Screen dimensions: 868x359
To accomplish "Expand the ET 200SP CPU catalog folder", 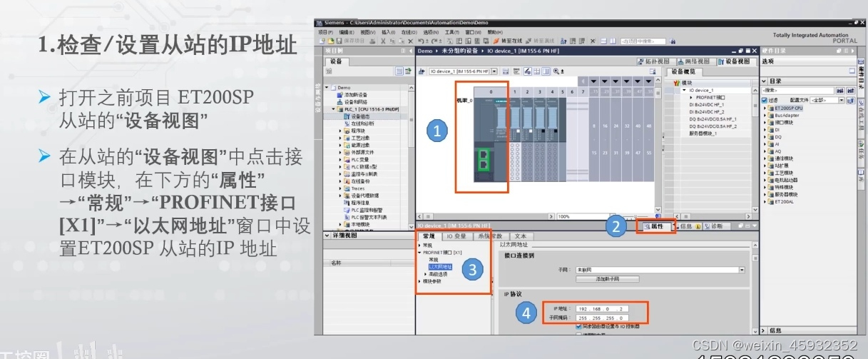I will tap(765, 108).
